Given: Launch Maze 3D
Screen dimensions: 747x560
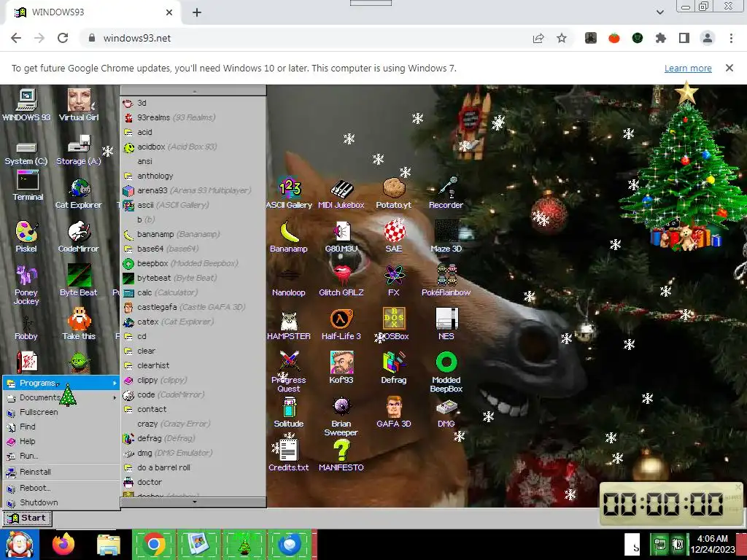Looking at the screenshot, I should pos(446,237).
